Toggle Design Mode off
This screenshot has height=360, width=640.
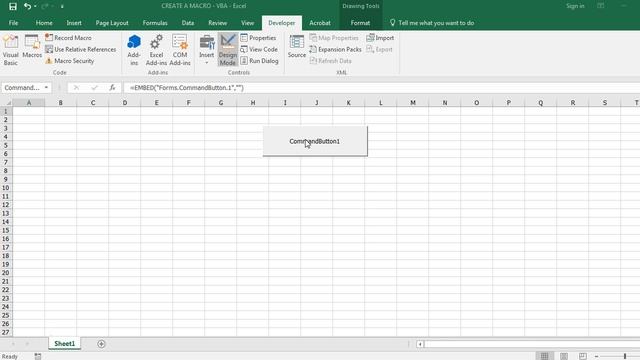(228, 50)
